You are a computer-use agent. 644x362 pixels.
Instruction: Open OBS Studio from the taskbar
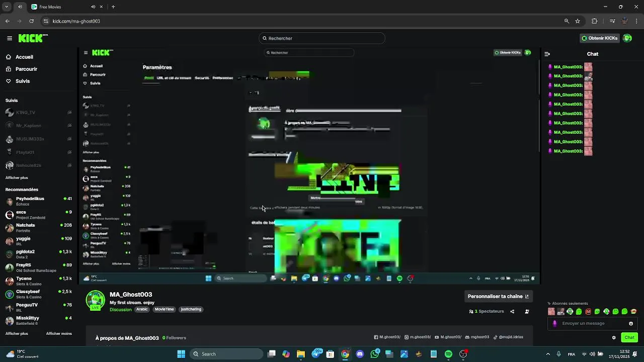pyautogui.click(x=463, y=354)
